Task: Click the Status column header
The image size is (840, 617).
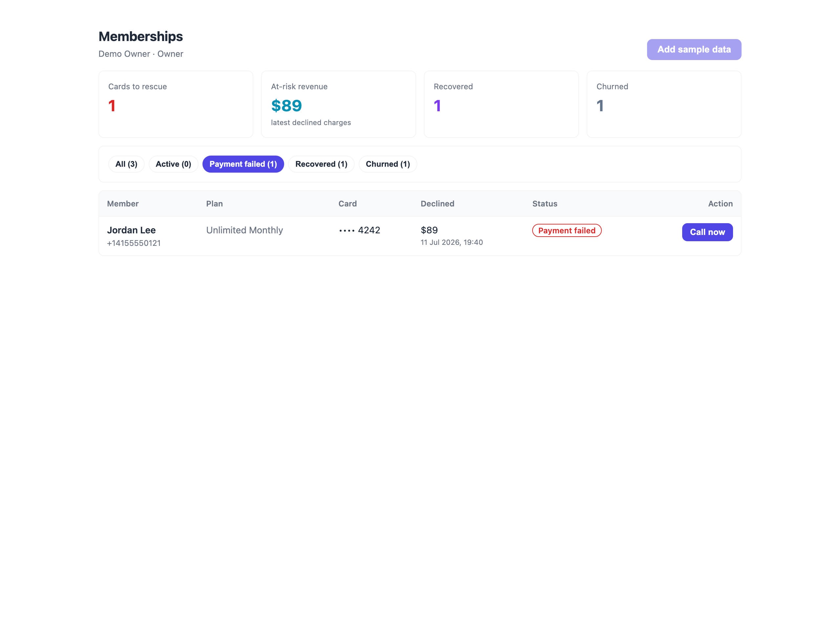Action: click(544, 203)
